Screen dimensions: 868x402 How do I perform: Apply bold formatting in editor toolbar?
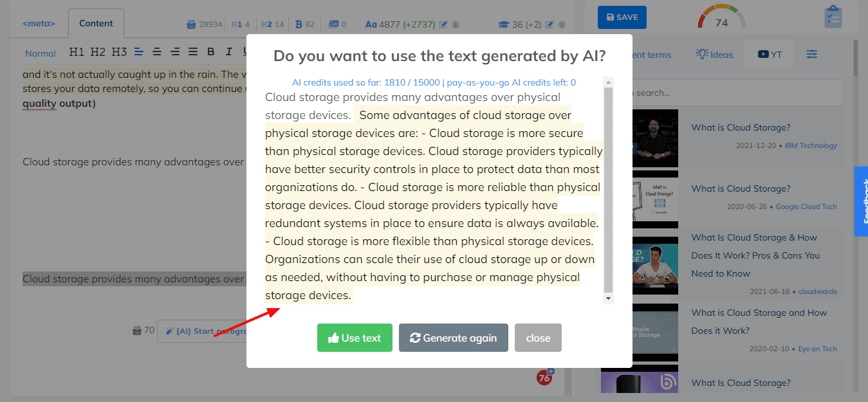pyautogui.click(x=210, y=52)
